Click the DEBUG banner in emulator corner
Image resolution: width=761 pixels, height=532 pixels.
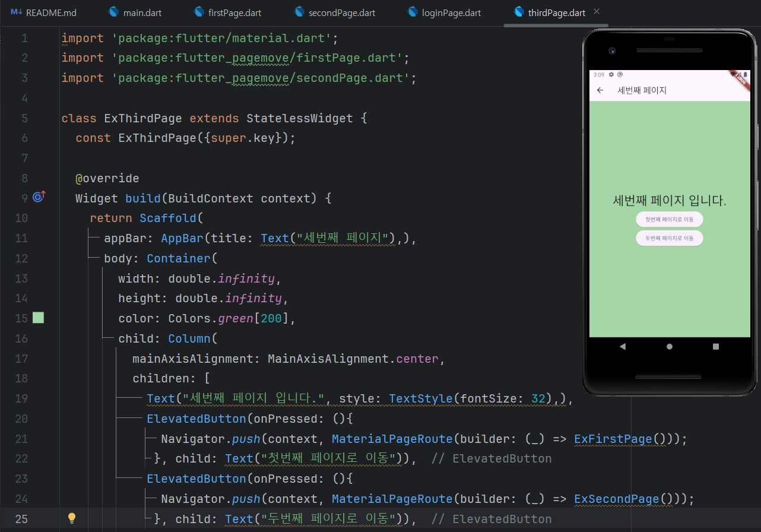740,80
